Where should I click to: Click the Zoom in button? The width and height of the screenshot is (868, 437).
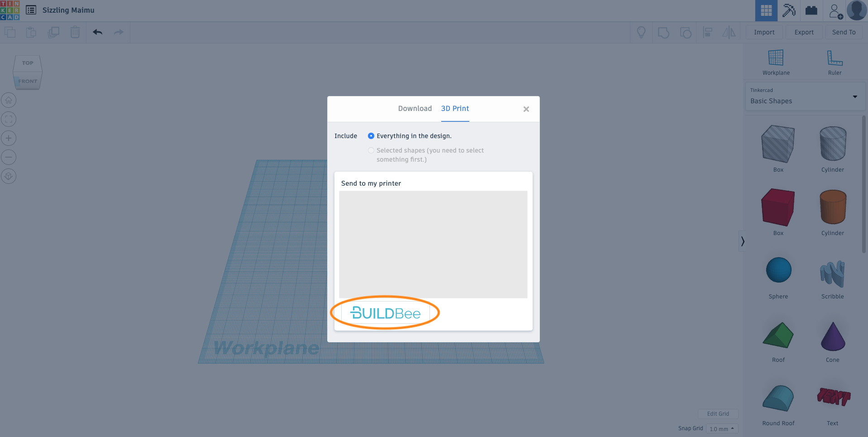coord(9,138)
